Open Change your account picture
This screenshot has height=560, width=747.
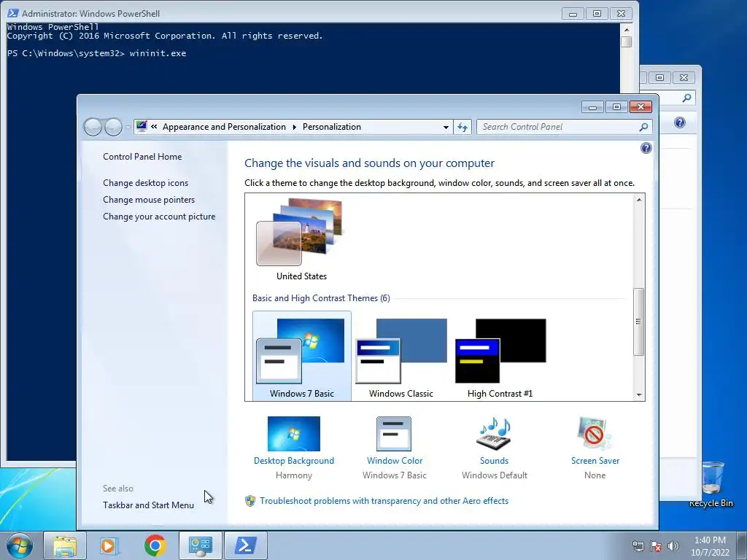pos(159,216)
